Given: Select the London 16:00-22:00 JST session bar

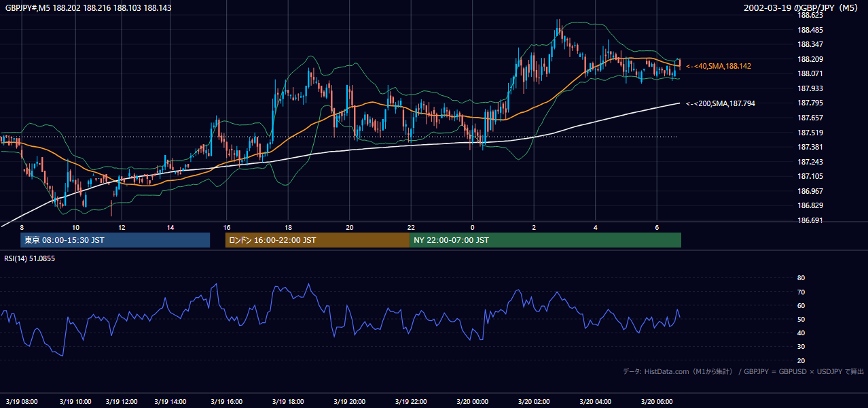Looking at the screenshot, I should (x=318, y=240).
